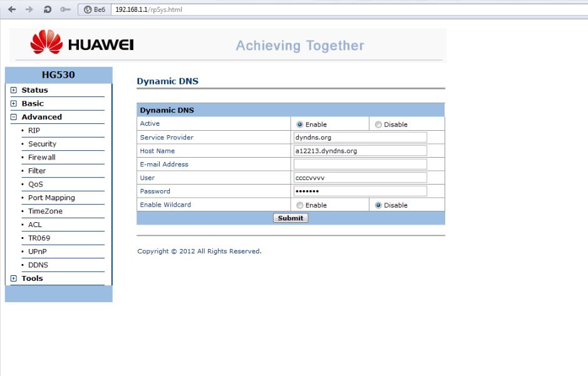This screenshot has width=588, height=376.
Task: Go back with the browser back arrow
Action: pos(12,9)
